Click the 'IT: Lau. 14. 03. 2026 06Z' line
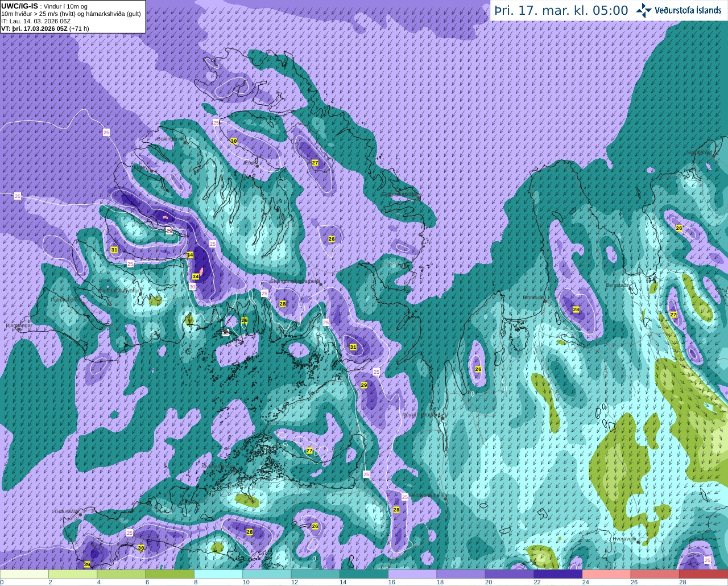The image size is (728, 586). point(36,21)
